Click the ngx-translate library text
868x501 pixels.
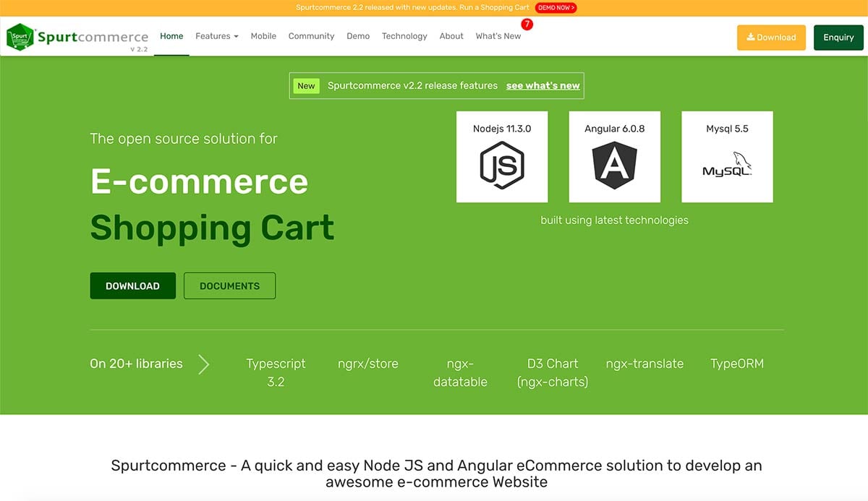tap(644, 364)
